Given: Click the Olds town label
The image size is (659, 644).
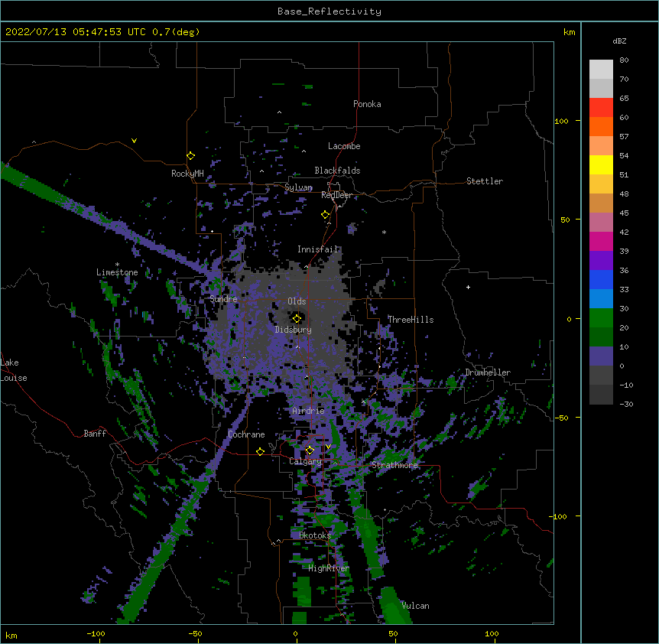Looking at the screenshot, I should tap(297, 301).
